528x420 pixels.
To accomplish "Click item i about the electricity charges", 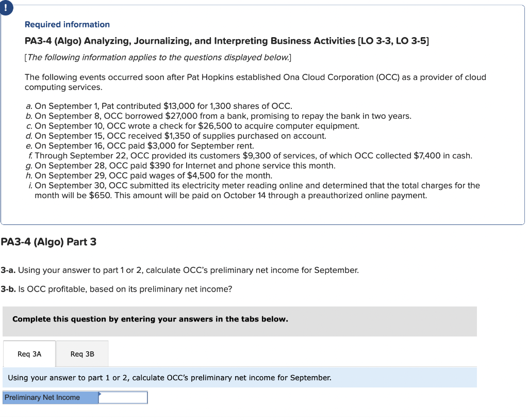I will tap(253, 185).
